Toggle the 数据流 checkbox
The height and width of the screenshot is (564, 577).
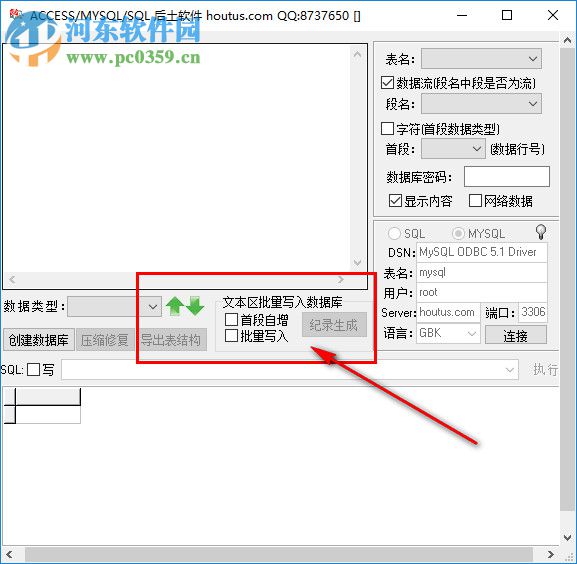coord(387,83)
